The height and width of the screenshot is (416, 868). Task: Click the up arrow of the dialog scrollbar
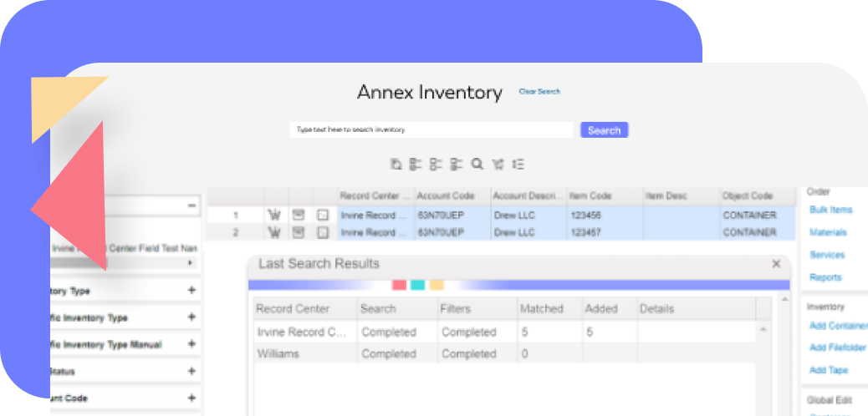coord(784,299)
